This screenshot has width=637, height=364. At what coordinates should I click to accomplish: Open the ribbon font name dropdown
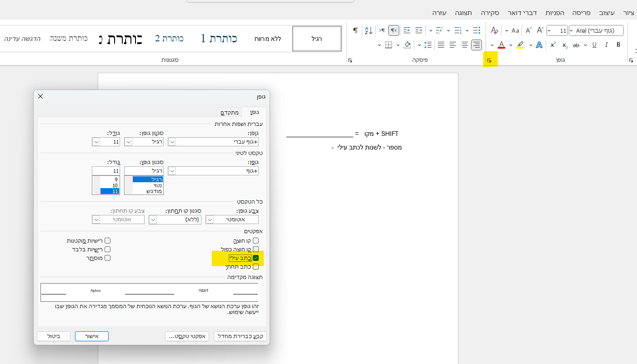572,30
